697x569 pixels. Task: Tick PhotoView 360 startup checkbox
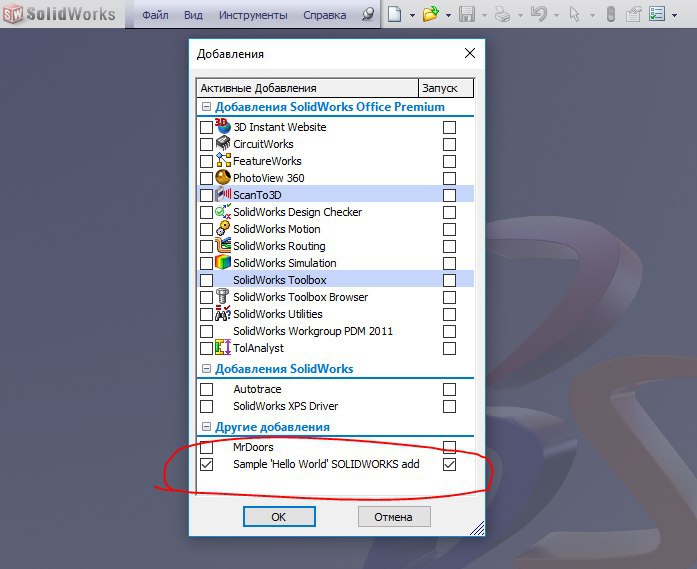[x=449, y=178]
